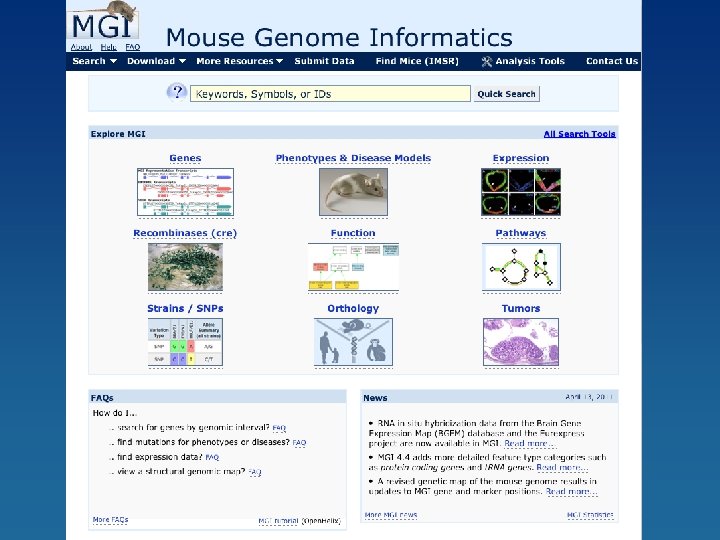Read more about revised genetic map news

point(571,491)
